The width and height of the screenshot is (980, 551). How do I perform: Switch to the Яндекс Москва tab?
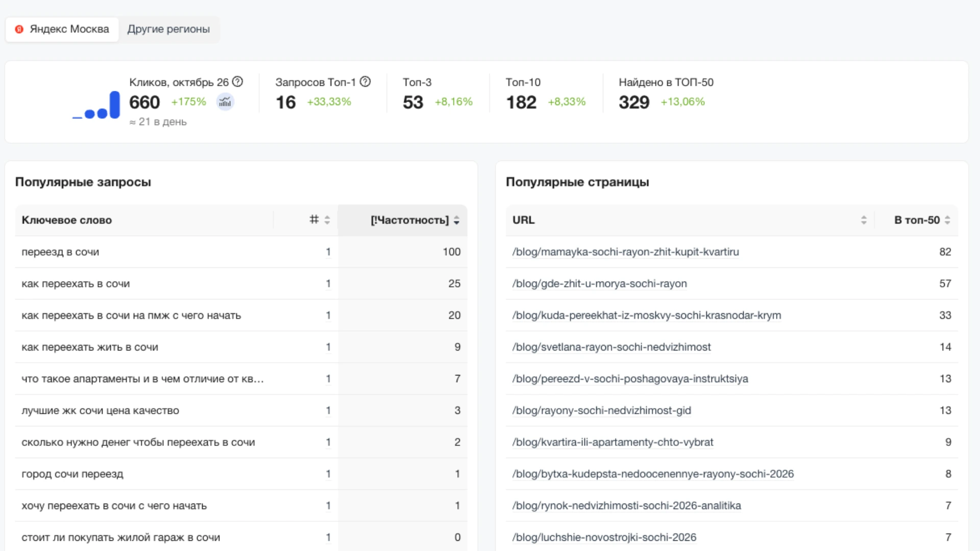click(x=62, y=29)
